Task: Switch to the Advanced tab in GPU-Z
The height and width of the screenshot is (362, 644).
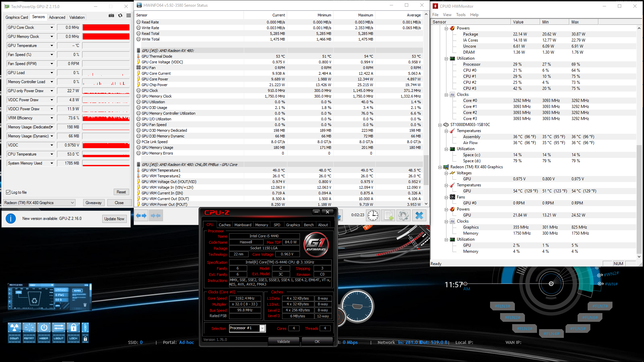Action: coord(57,17)
